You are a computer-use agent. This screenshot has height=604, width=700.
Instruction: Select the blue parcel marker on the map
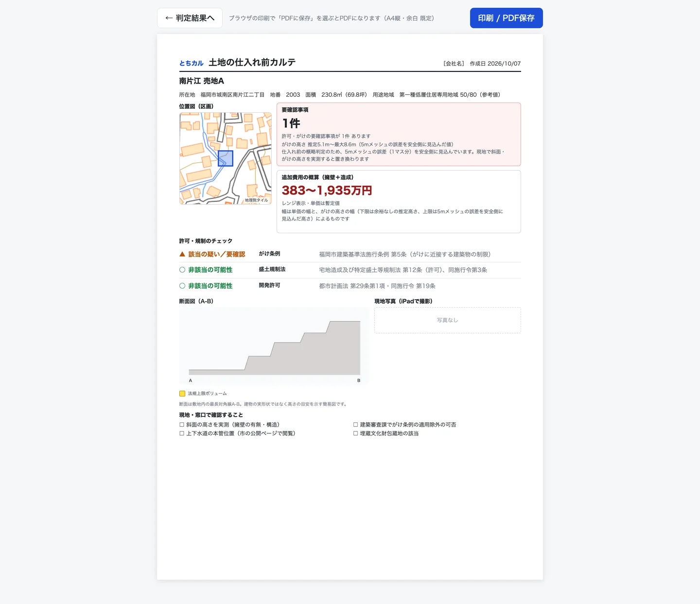226,158
